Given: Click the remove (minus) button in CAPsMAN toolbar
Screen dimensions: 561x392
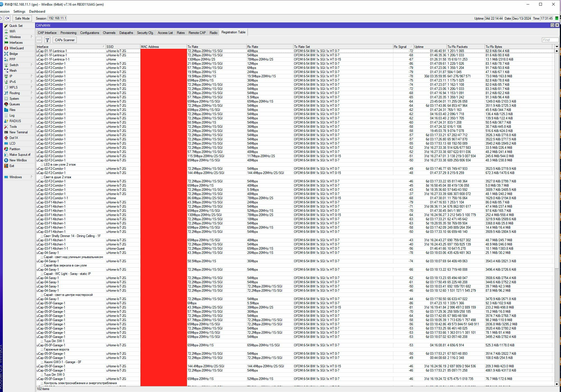Looking at the screenshot, I should click(x=39, y=40).
